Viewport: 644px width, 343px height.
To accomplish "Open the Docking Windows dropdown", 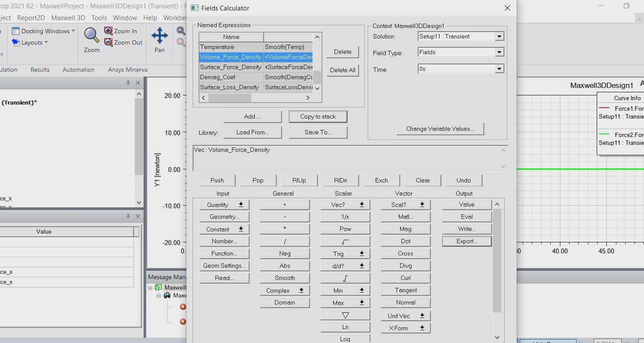I will [x=43, y=31].
